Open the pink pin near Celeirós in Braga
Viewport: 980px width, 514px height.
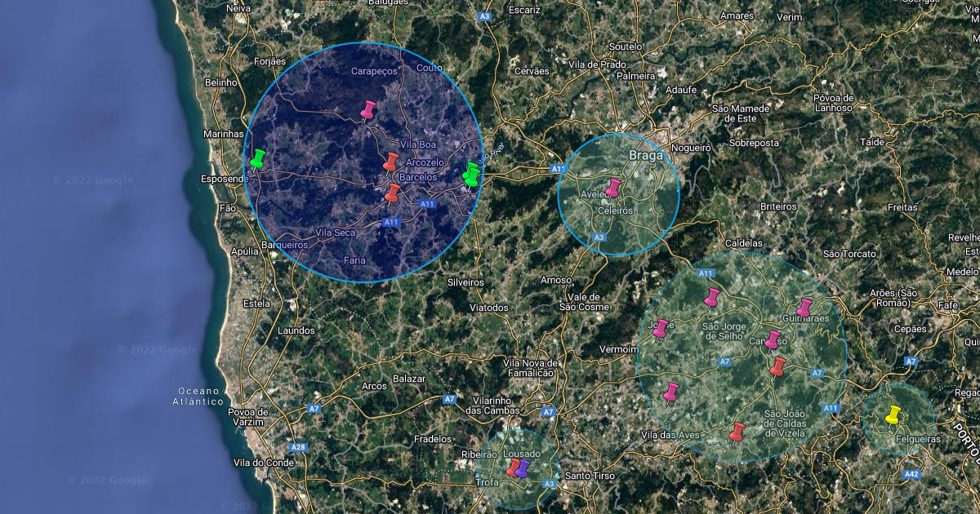coord(613,188)
